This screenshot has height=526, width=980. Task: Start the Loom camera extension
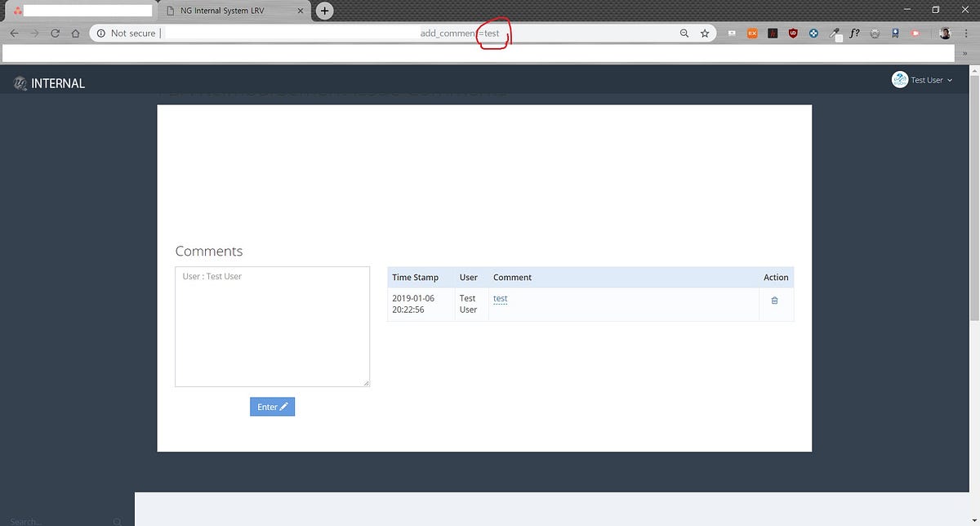915,33
